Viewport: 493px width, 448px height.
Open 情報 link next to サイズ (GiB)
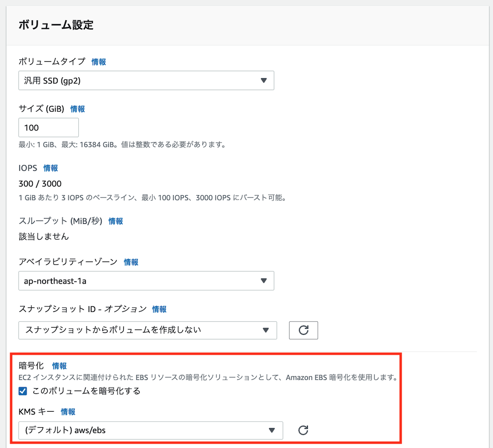tap(78, 109)
